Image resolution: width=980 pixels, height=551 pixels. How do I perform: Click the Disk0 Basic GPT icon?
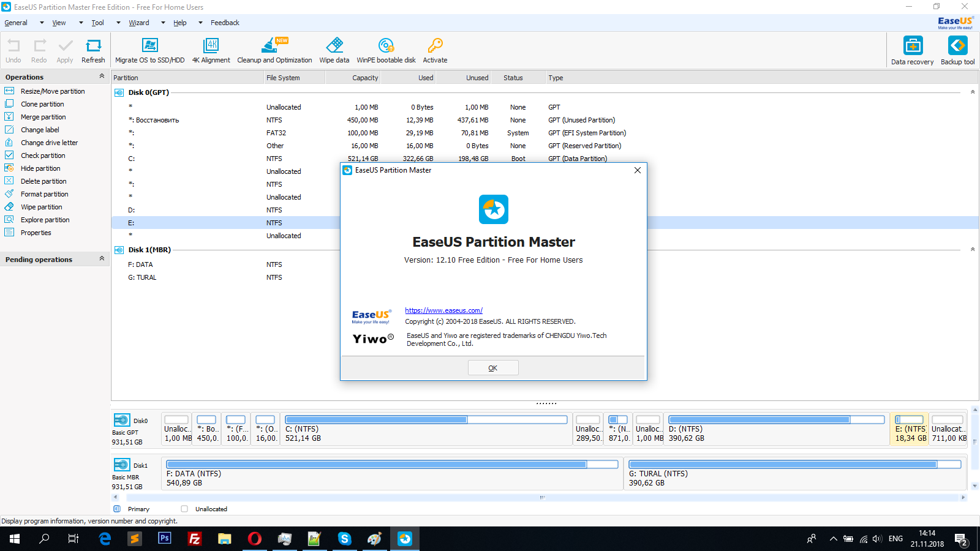point(122,420)
